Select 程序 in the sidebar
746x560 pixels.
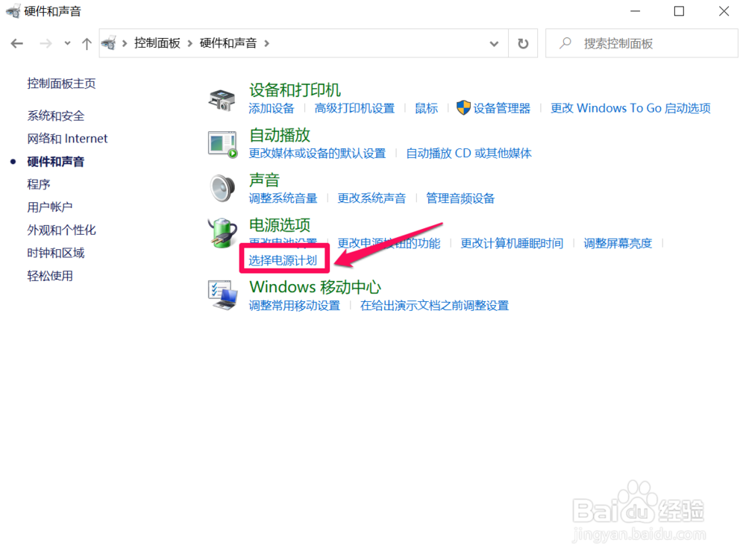click(39, 184)
